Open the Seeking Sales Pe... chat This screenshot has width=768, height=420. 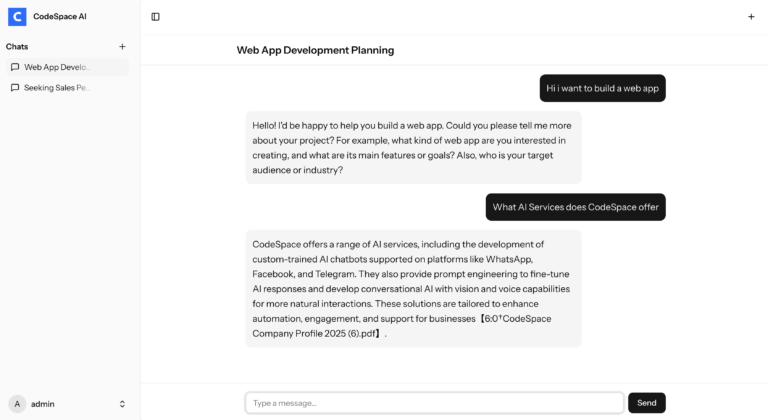click(x=68, y=88)
